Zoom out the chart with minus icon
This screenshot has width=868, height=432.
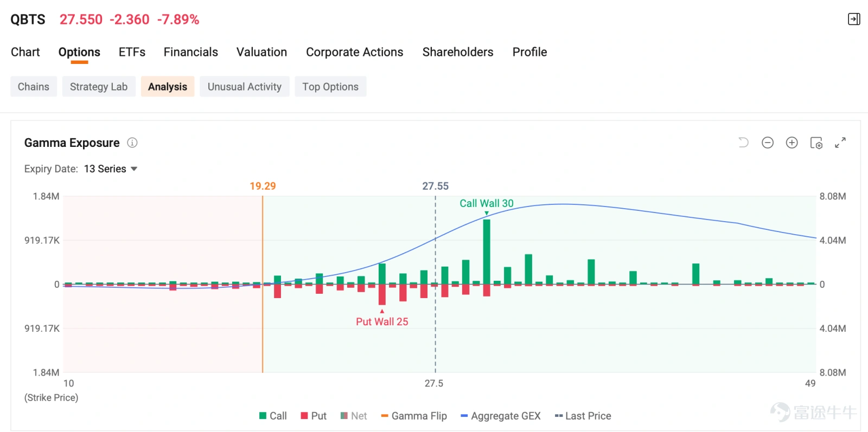pos(768,143)
